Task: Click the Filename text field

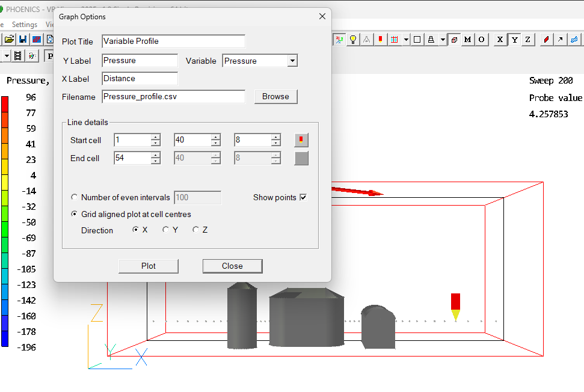Action: point(173,97)
